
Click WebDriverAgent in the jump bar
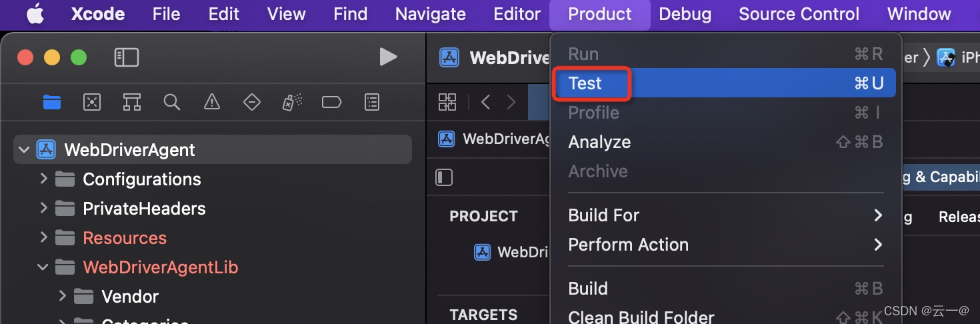coord(494,139)
